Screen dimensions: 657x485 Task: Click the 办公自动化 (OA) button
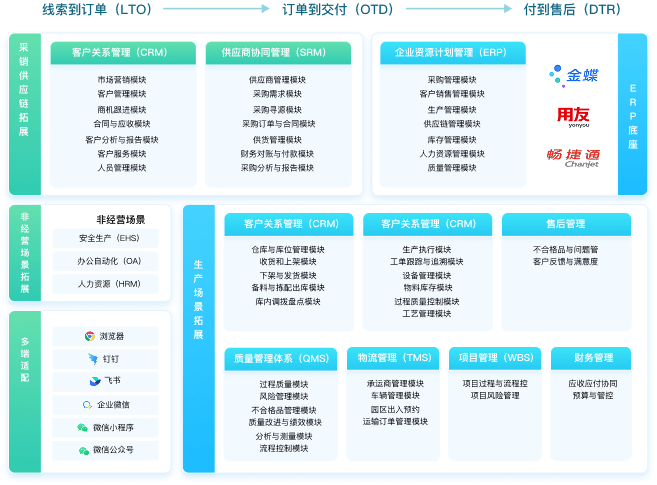coord(110,261)
